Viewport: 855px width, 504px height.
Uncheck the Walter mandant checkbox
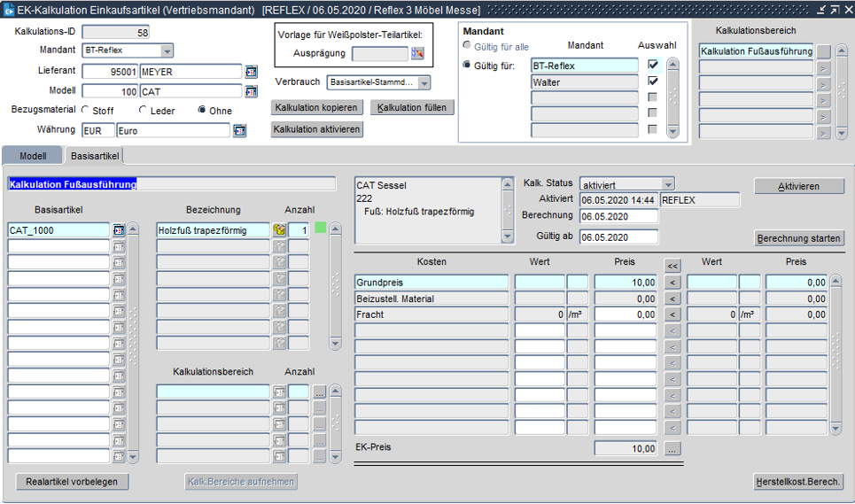pyautogui.click(x=653, y=81)
